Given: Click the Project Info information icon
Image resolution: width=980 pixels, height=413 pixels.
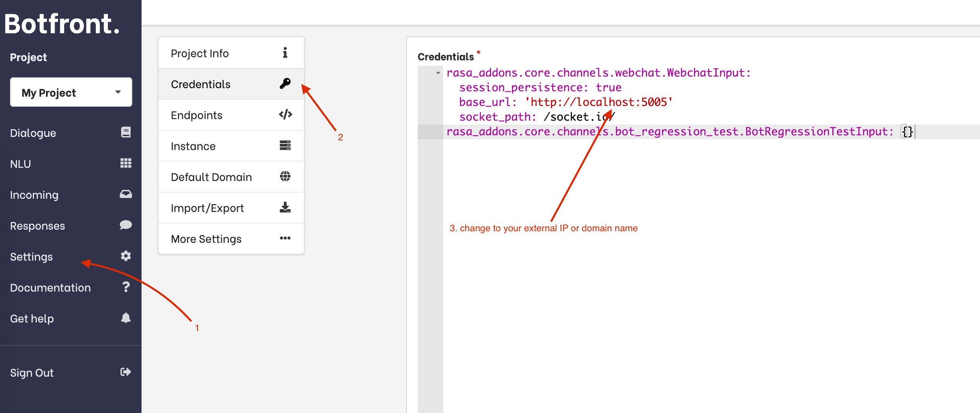Looking at the screenshot, I should pos(285,53).
